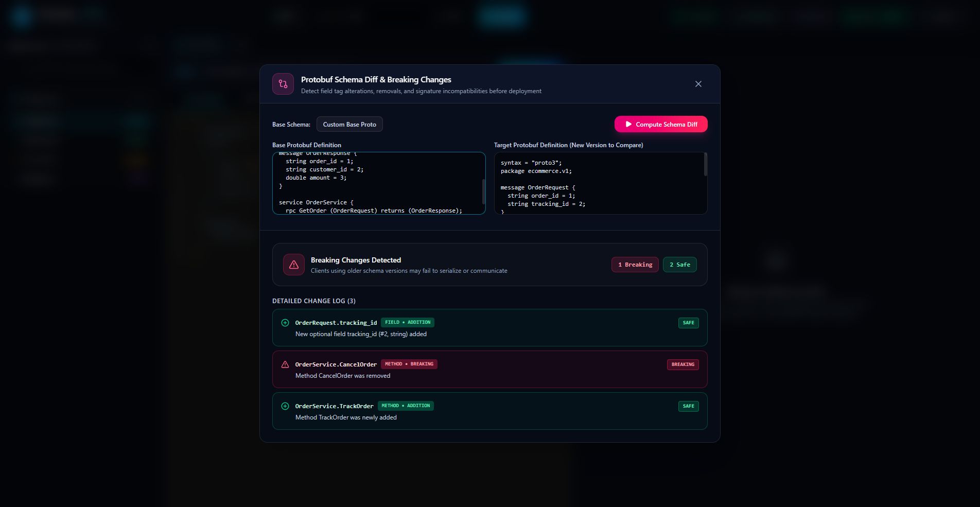Click 'double amount = 3;' line in base editor
The image size is (980, 507).
click(x=316, y=178)
